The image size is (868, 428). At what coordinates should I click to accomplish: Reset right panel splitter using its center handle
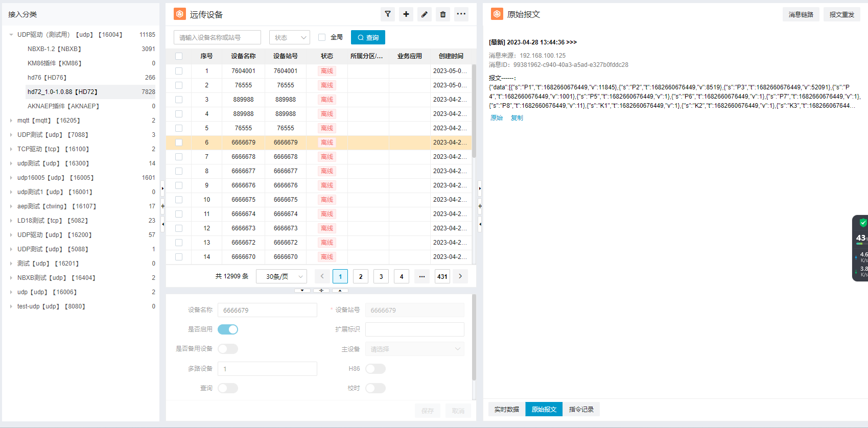tap(480, 206)
